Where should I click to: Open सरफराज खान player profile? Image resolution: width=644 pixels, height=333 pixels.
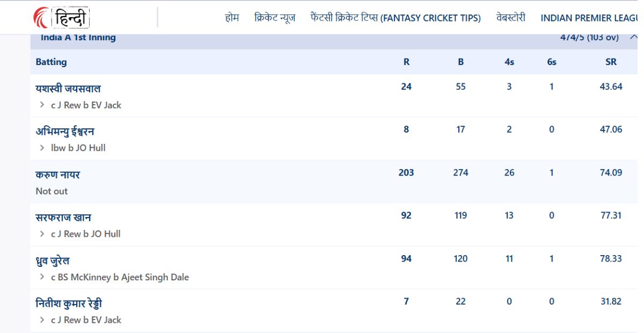[63, 218]
